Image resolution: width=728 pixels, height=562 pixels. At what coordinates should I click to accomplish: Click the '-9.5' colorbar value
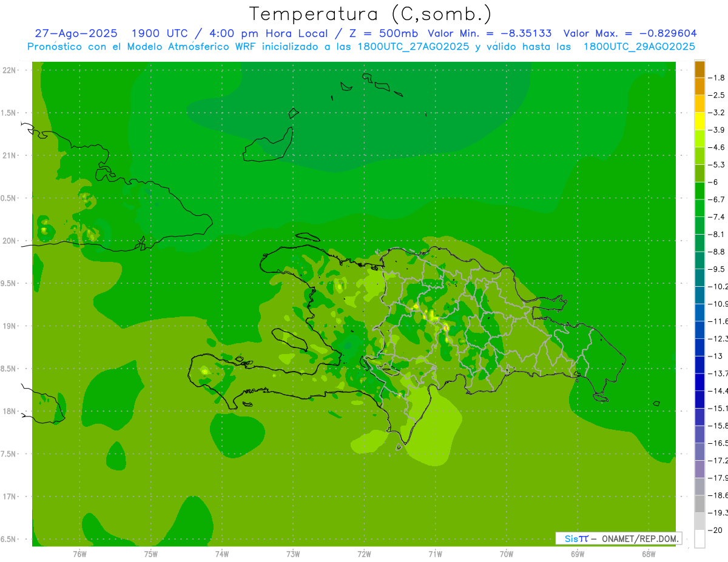pos(717,269)
